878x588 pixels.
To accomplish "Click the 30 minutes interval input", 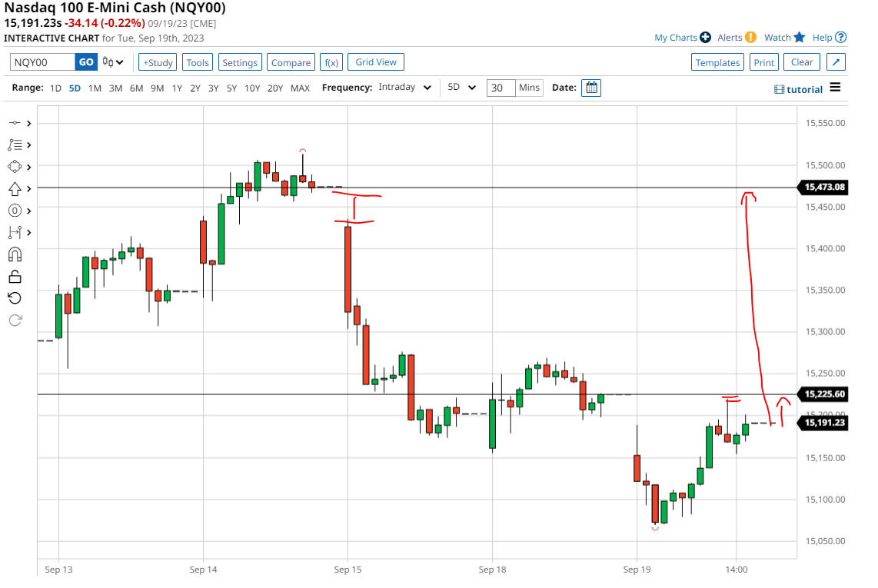I will point(501,88).
